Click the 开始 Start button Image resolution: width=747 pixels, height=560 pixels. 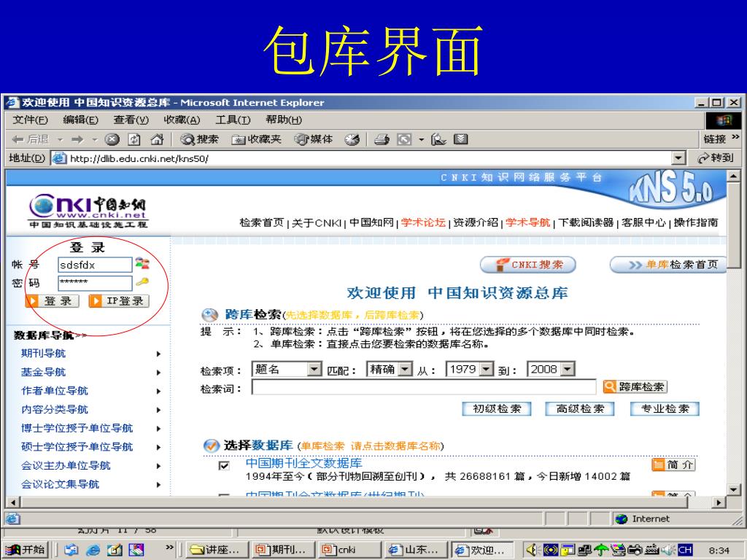[27, 550]
